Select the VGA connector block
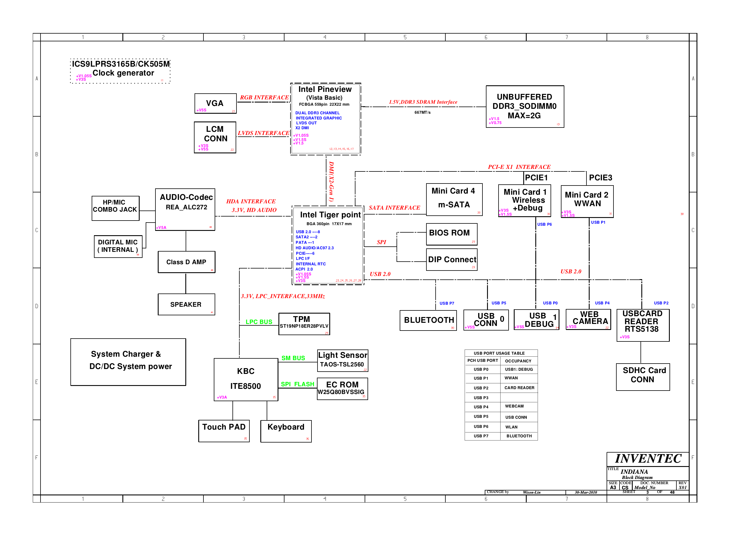The height and width of the screenshot is (535, 756). coord(215,103)
